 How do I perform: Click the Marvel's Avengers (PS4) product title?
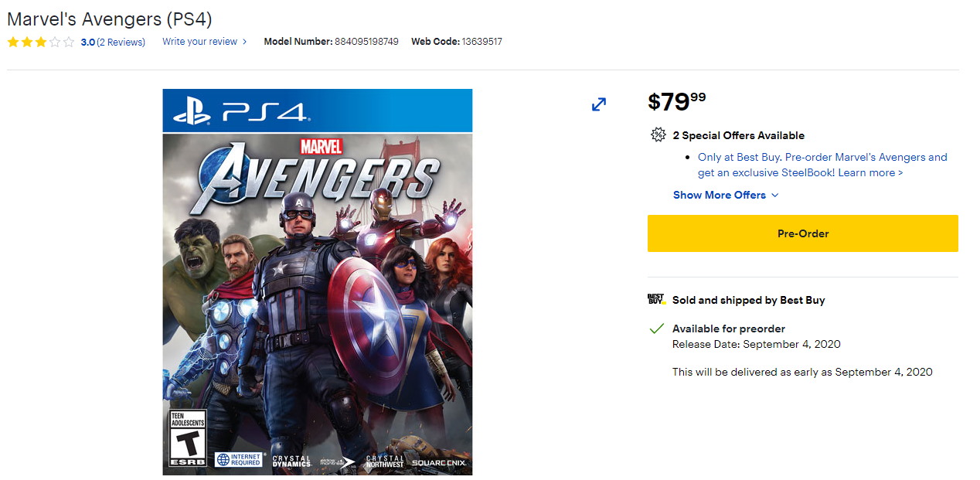pyautogui.click(x=109, y=19)
